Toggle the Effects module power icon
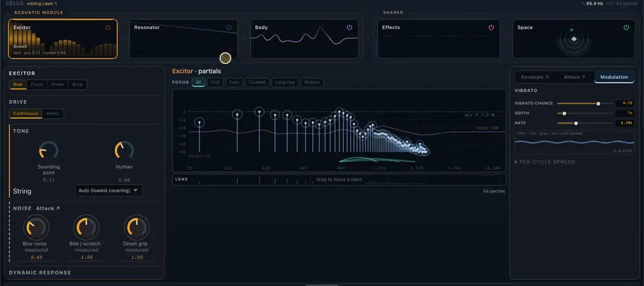 (491, 28)
